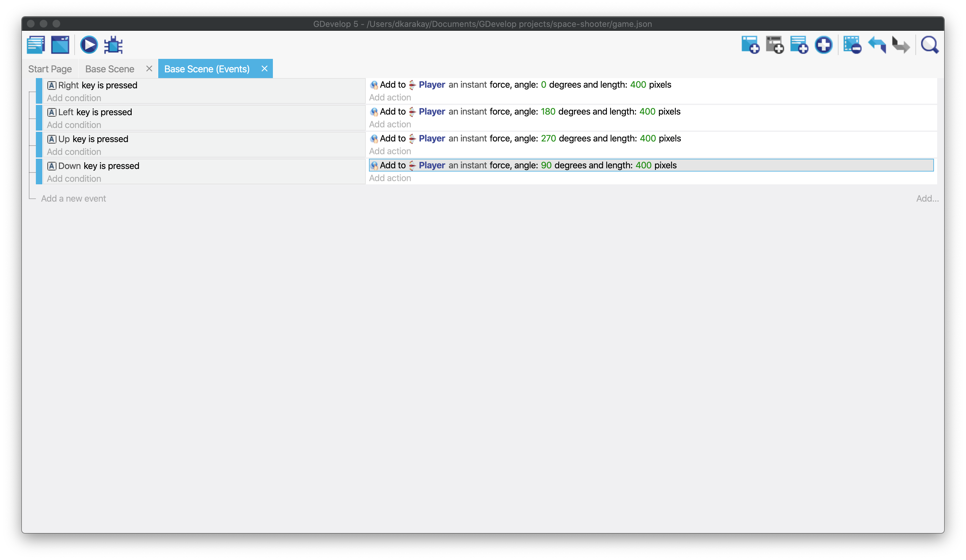This screenshot has width=966, height=560.
Task: Click the round plus add-other-event icon
Action: (823, 45)
